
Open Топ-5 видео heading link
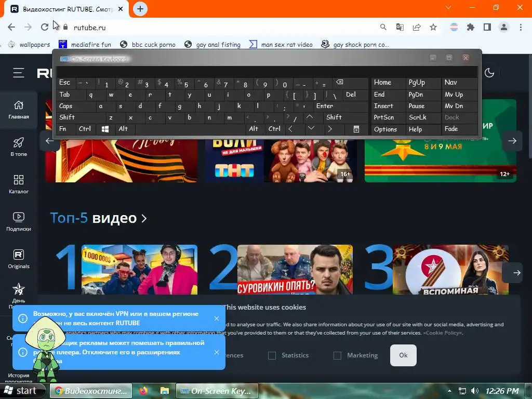click(98, 218)
